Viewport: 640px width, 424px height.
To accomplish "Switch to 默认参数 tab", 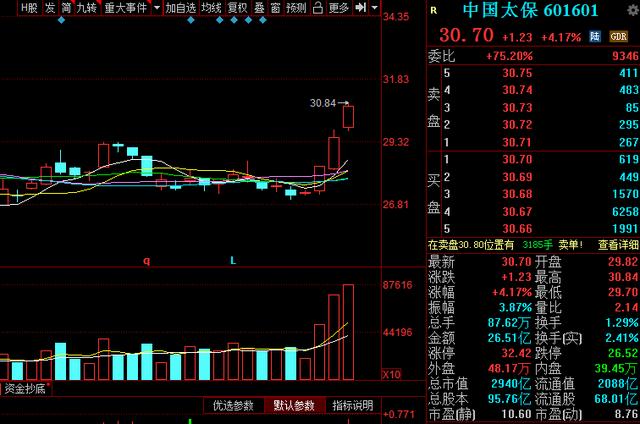I will coord(294,406).
